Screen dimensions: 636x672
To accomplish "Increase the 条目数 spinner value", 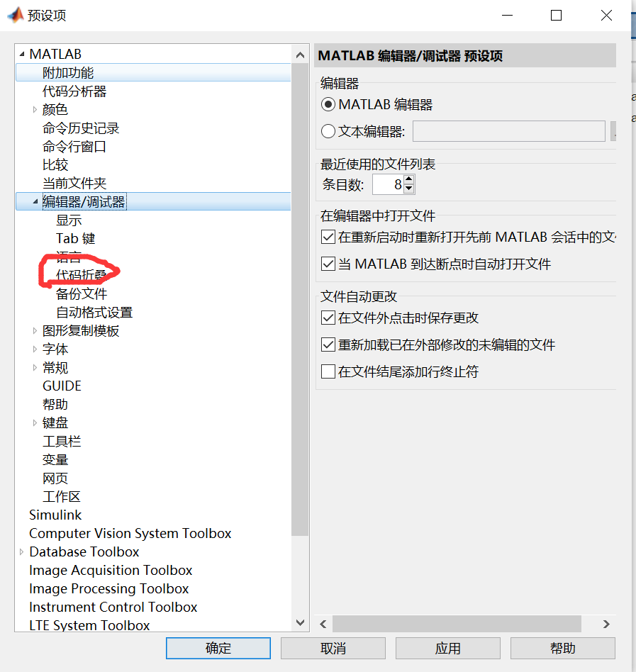I will click(x=409, y=179).
